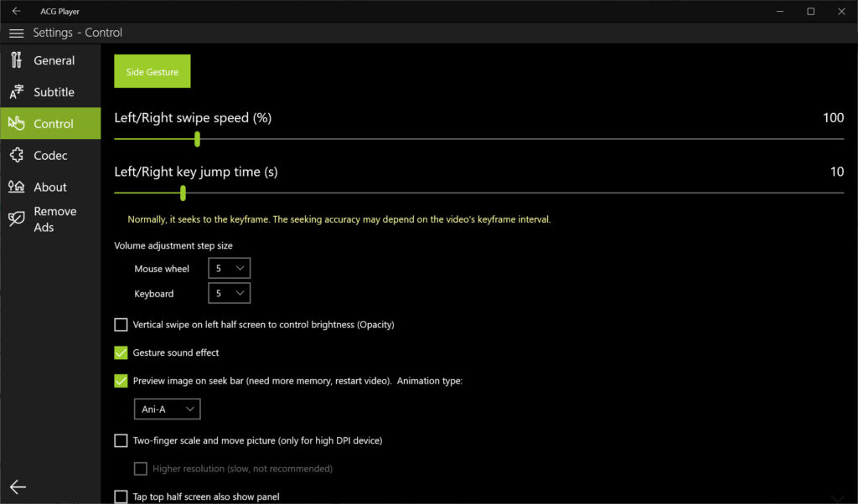This screenshot has width=858, height=504.
Task: Click the General sliders icon
Action: tap(17, 60)
